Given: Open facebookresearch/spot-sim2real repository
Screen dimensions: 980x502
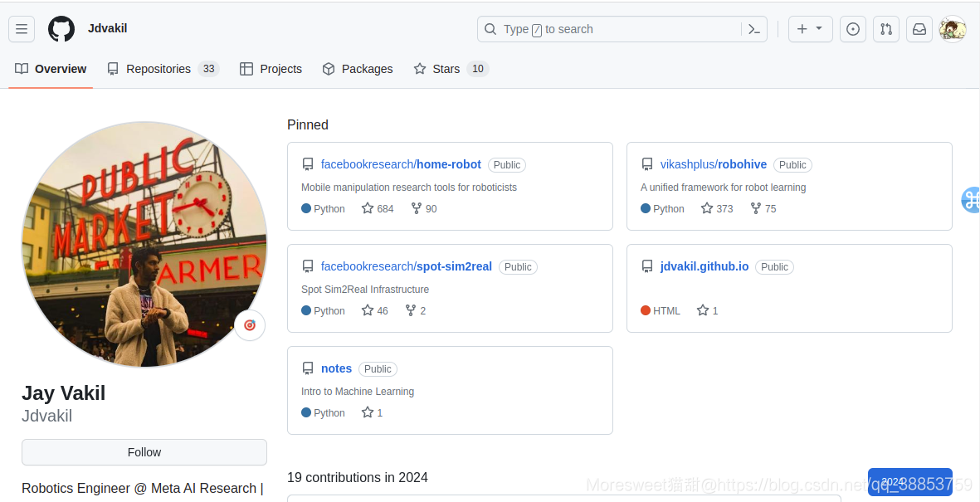Looking at the screenshot, I should coord(407,266).
